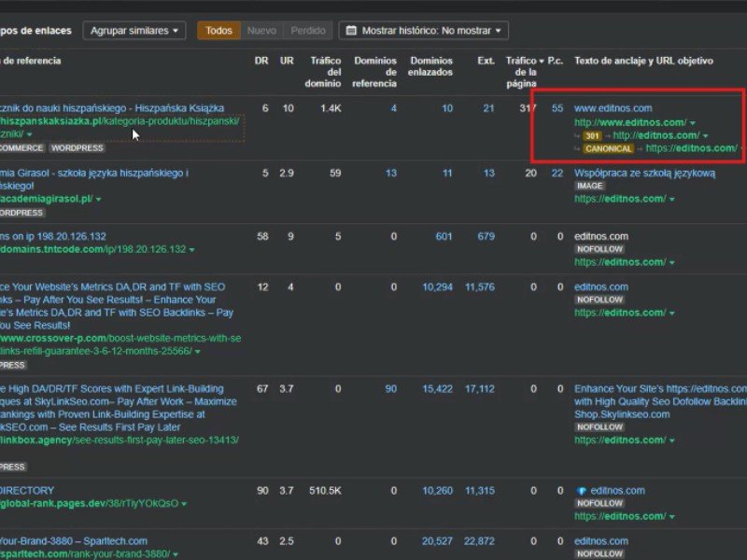
Task: Open the external links value 17,112
Action: click(x=480, y=388)
